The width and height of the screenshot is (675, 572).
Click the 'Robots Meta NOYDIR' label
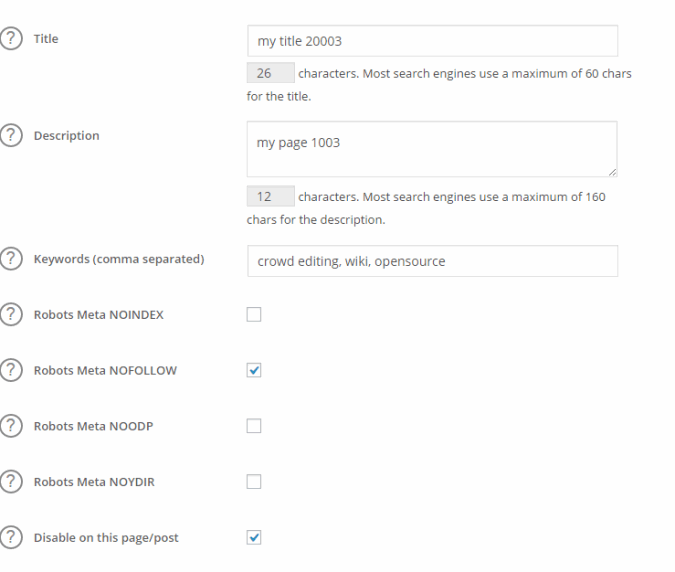[94, 482]
